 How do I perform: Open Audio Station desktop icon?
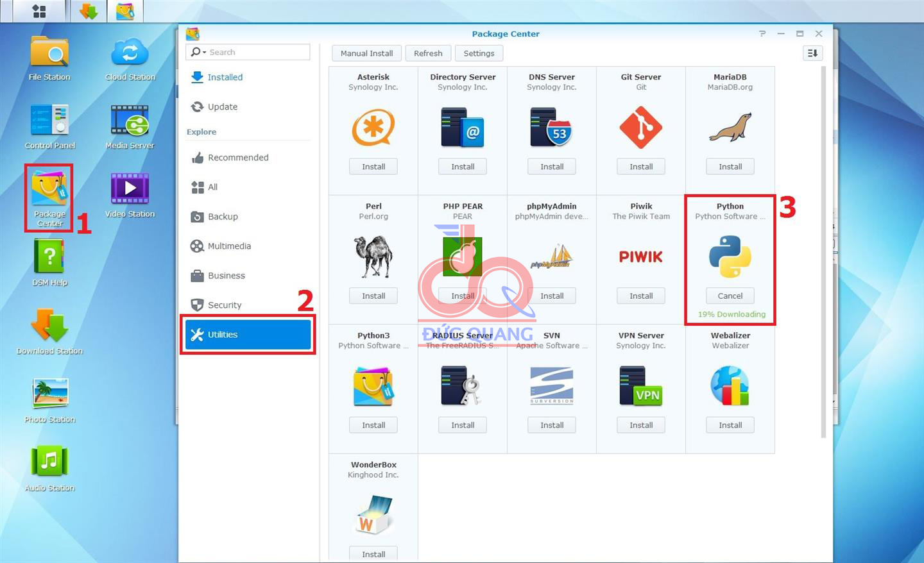(49, 469)
